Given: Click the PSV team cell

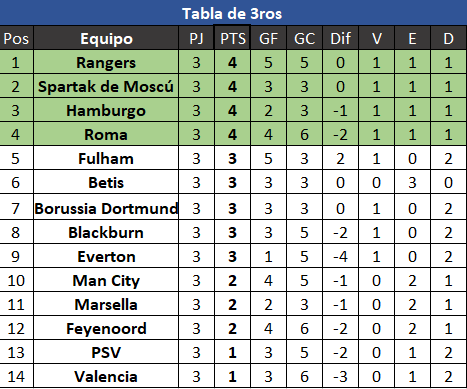Looking at the screenshot, I should (x=106, y=352).
